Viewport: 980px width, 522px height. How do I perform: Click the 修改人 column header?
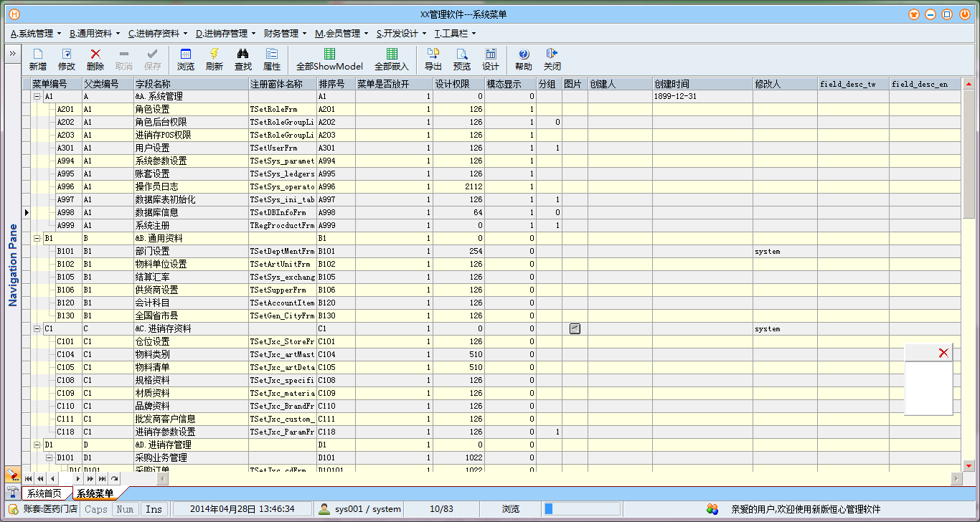(x=784, y=83)
